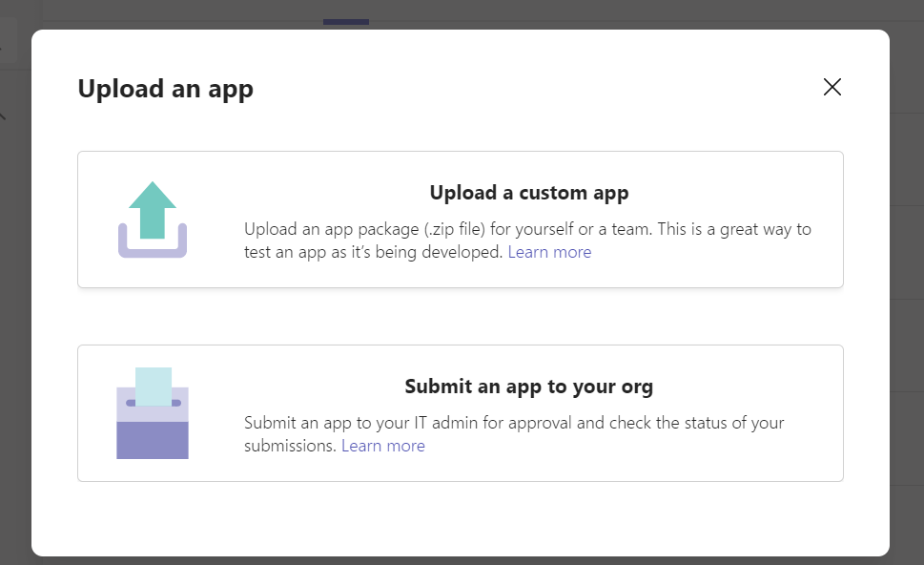The width and height of the screenshot is (924, 565).
Task: Choose the Upload a custom app card
Action: pos(461,220)
